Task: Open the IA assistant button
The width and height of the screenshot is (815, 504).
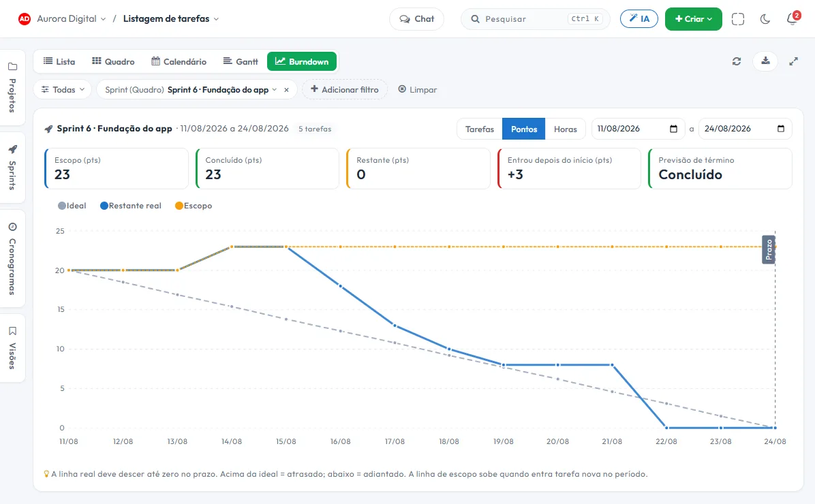Action: coord(639,18)
